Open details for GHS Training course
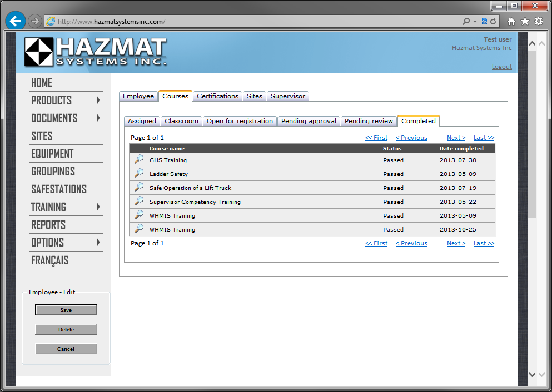 point(139,160)
